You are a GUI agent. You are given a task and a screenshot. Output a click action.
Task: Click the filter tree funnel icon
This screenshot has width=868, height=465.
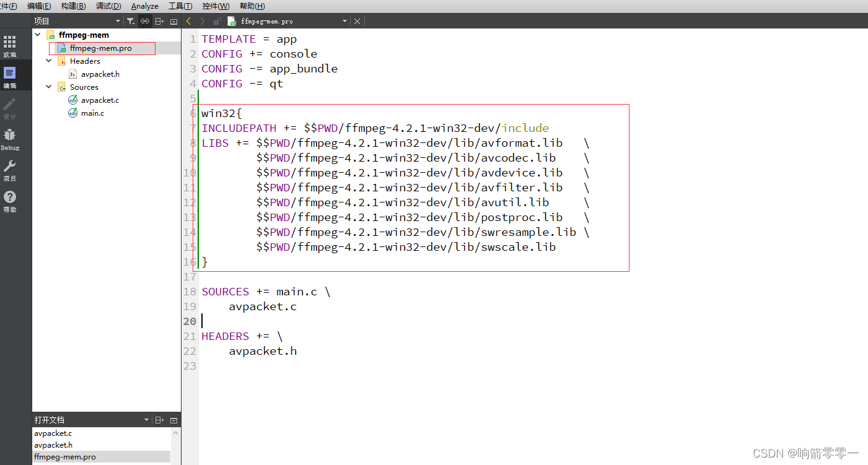click(130, 21)
